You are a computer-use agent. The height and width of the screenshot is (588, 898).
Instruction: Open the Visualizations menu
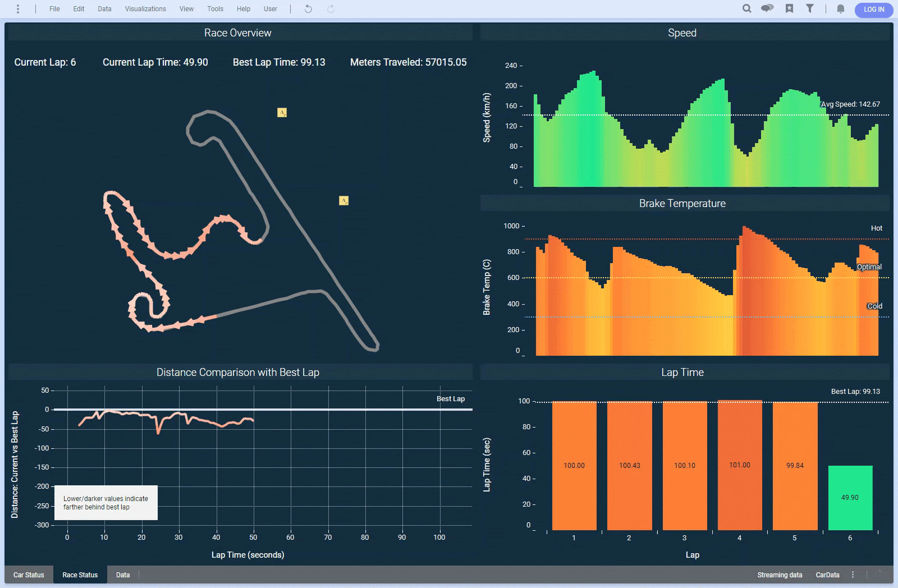145,9
